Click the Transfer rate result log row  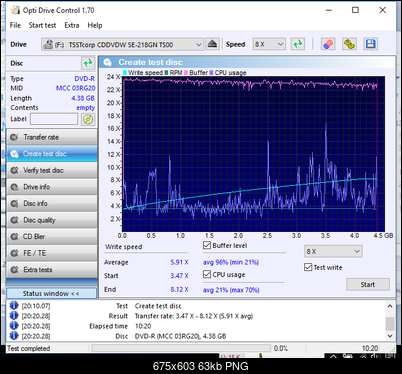197,316
